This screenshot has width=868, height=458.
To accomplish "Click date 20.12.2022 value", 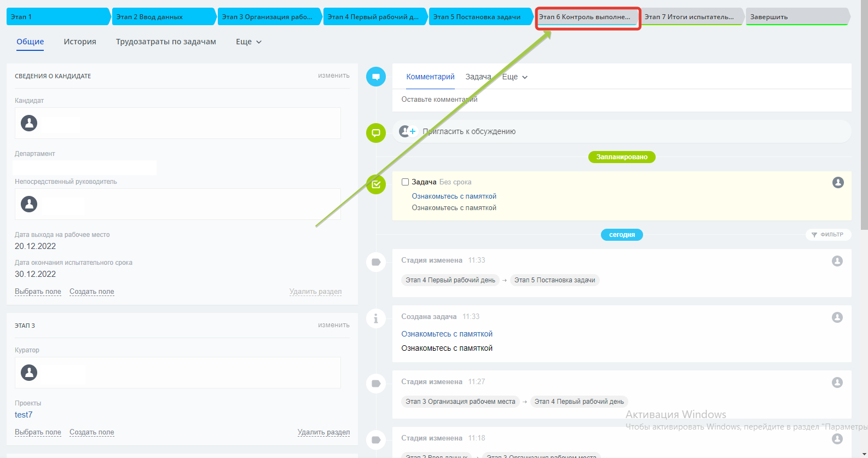I will pos(35,246).
